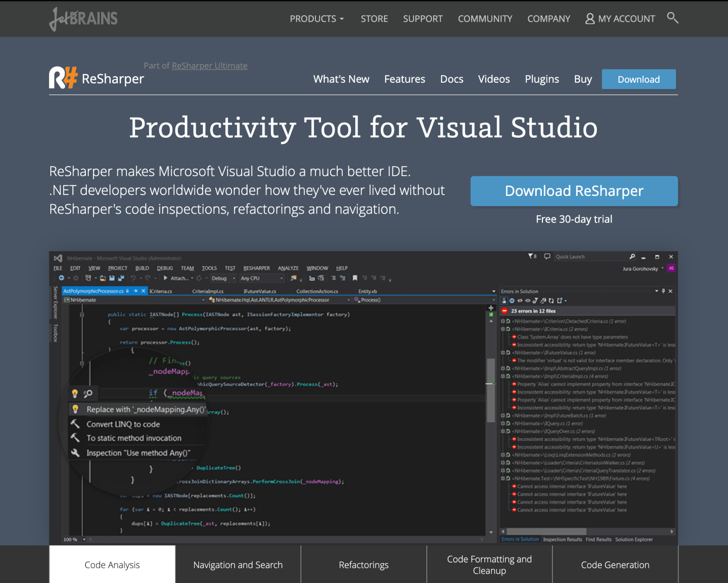Open the Store page
This screenshot has width=728, height=583.
[374, 19]
